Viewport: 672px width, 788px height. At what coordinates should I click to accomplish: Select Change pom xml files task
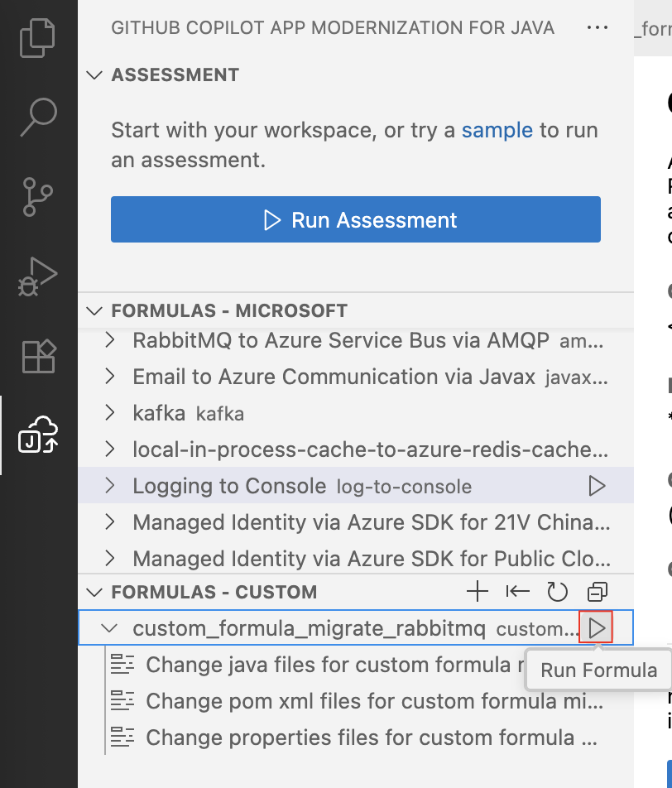[x=358, y=700]
